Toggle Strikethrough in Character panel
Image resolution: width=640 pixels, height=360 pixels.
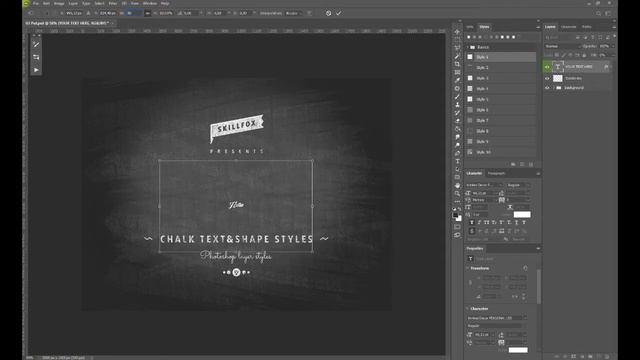(524, 222)
